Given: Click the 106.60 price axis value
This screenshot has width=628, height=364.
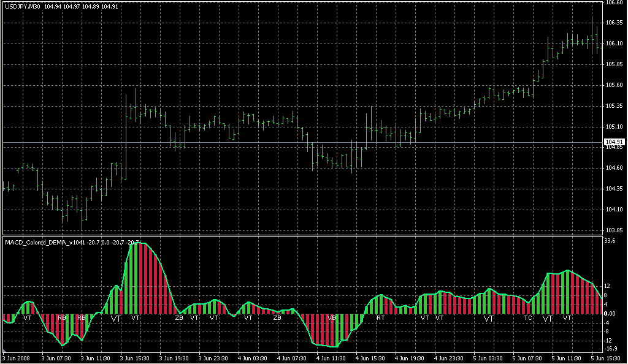Looking at the screenshot, I should [x=615, y=3].
